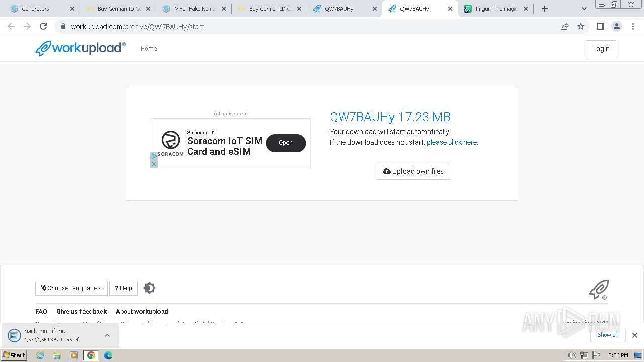Viewport: 644px width, 362px height.
Task: Open the network tray icon
Action: pos(584,355)
